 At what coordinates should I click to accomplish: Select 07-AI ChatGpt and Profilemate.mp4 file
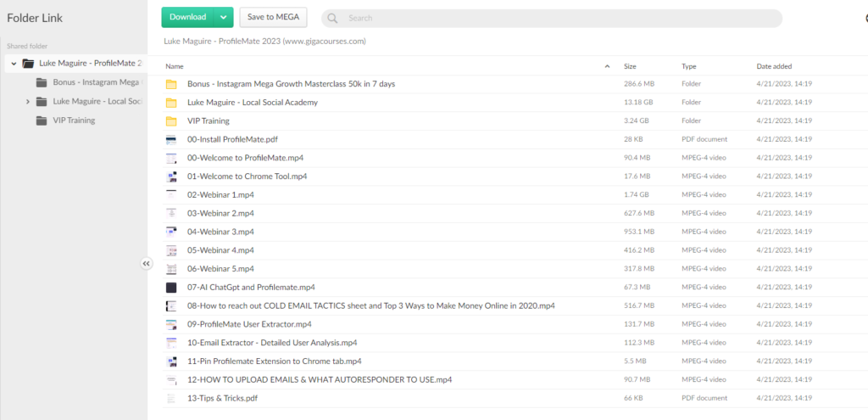[x=251, y=288]
